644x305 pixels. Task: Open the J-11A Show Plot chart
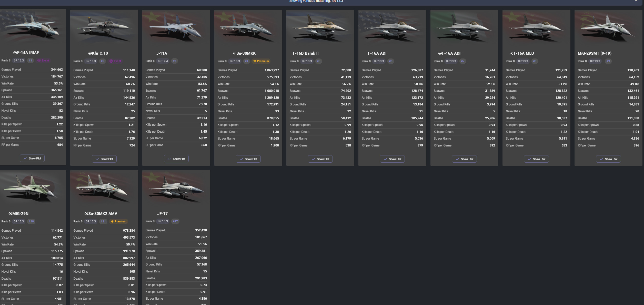point(176,159)
